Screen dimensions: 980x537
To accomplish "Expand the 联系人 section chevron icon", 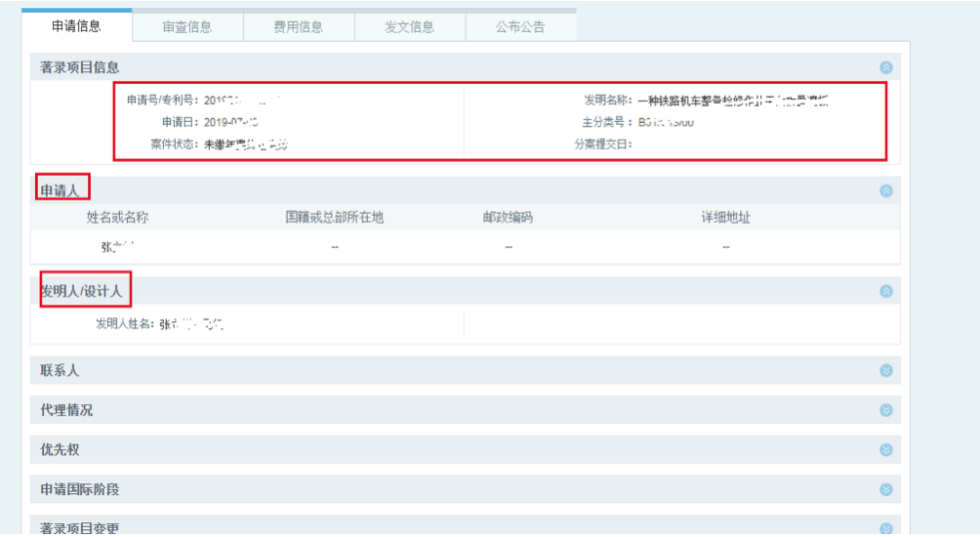I will click(x=885, y=371).
